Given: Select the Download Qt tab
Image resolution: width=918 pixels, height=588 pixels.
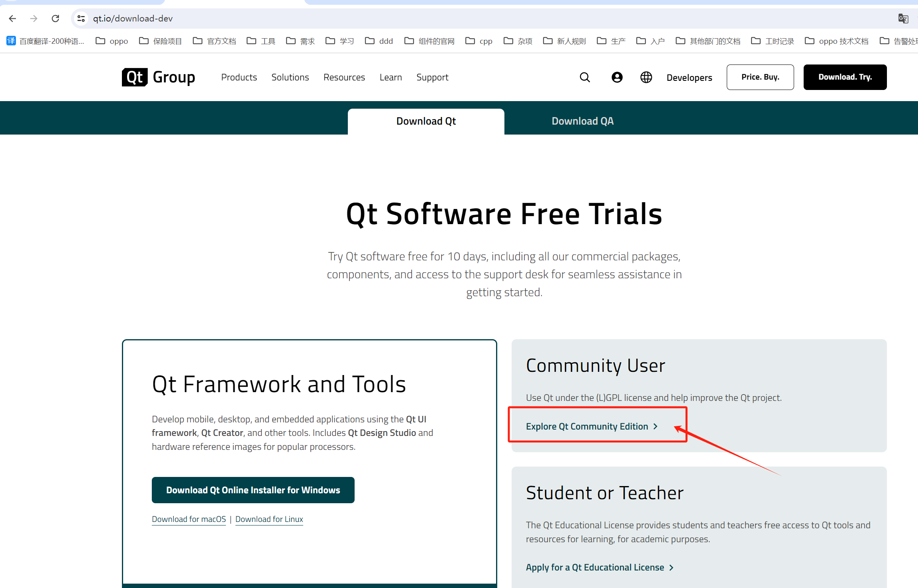Looking at the screenshot, I should point(426,121).
